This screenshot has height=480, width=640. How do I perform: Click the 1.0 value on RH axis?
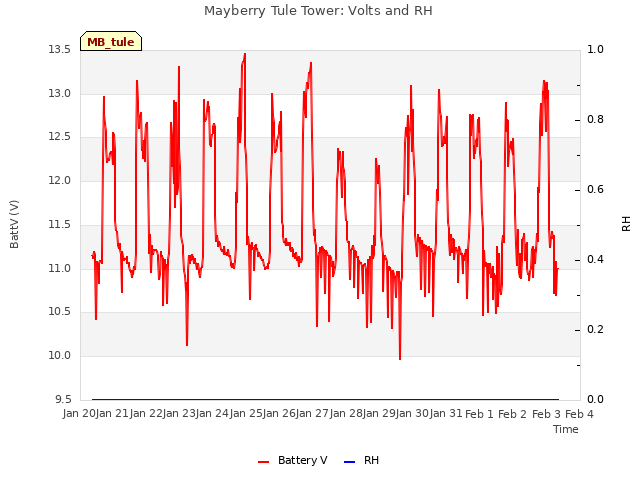click(x=595, y=50)
